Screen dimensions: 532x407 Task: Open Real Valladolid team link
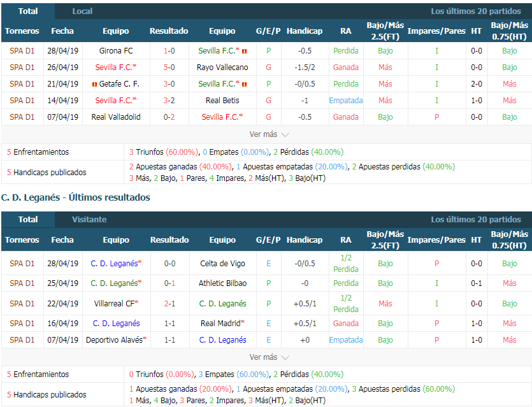[x=116, y=117]
